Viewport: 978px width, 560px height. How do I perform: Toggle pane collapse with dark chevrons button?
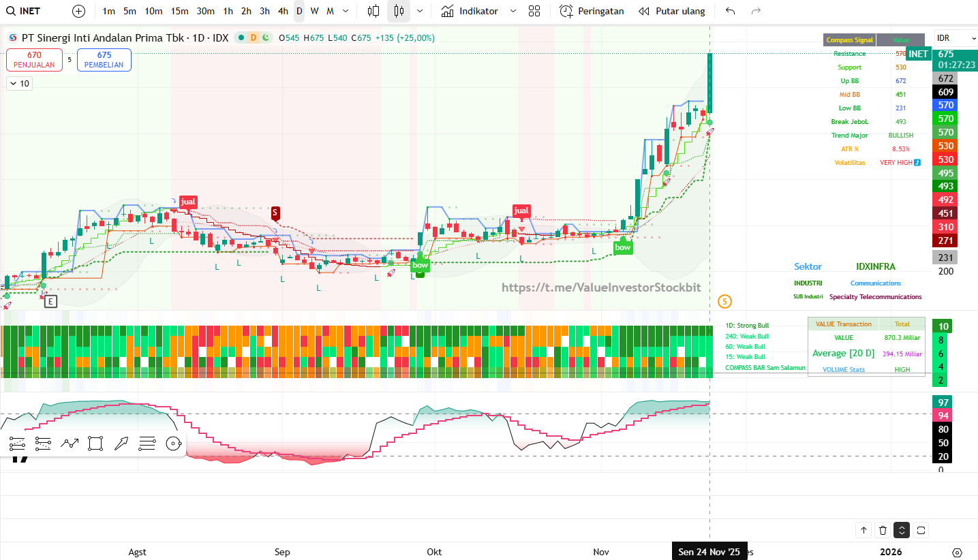coord(902,530)
